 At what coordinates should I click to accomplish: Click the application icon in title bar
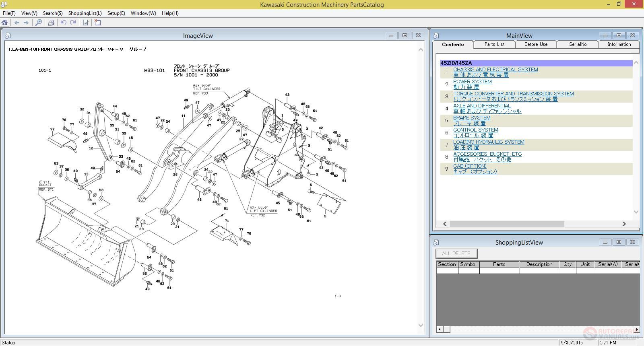tap(4, 4)
